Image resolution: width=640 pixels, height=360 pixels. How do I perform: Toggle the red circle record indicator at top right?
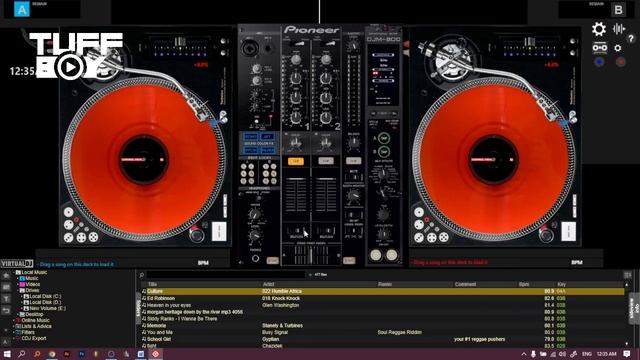[x=621, y=62]
